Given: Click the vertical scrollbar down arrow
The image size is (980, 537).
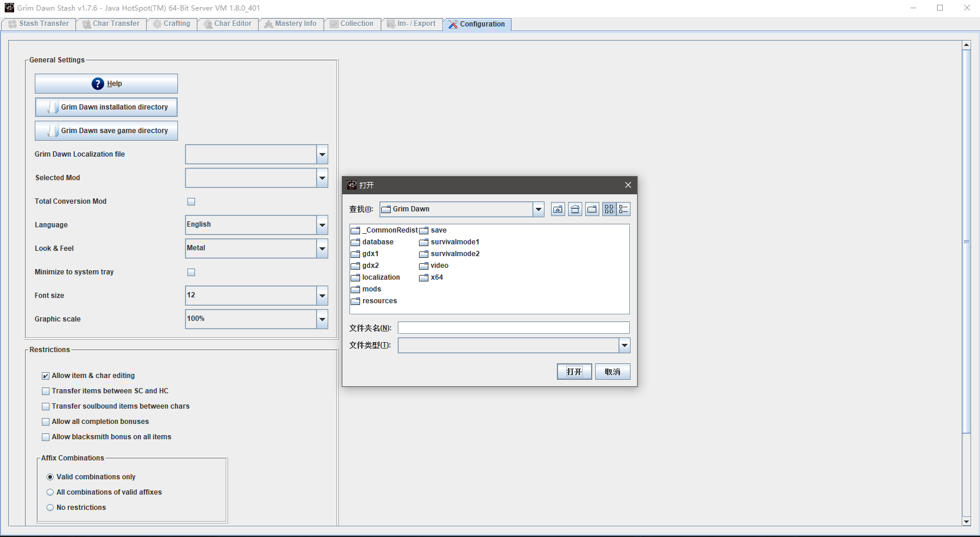Looking at the screenshot, I should [966, 521].
